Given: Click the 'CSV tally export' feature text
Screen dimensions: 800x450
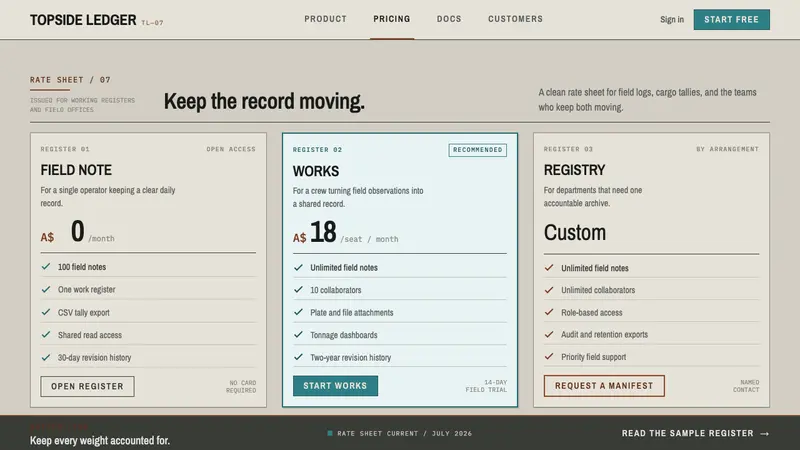Looking at the screenshot, I should coord(84,312).
